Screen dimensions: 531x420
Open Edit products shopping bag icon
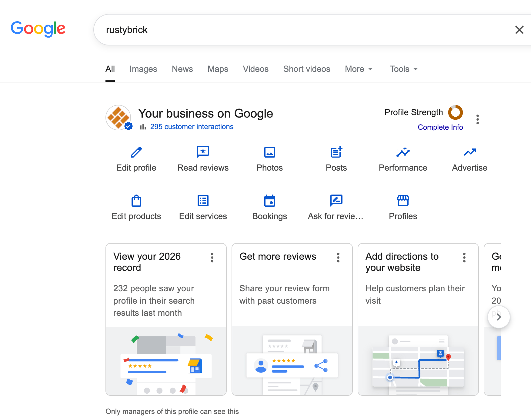[x=136, y=201]
